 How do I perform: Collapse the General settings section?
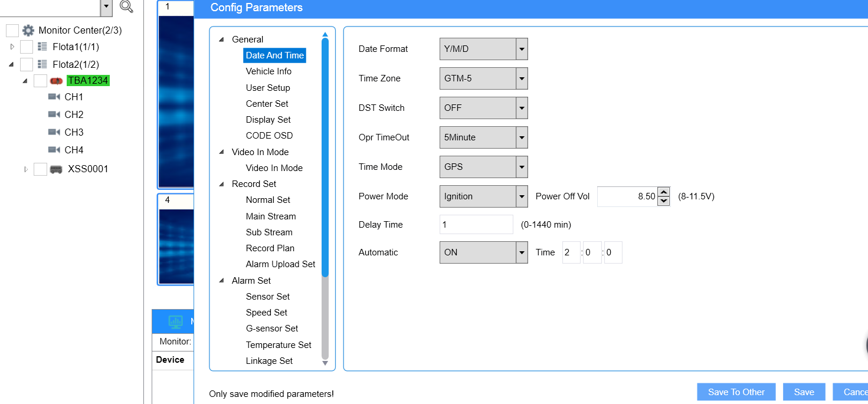click(222, 40)
